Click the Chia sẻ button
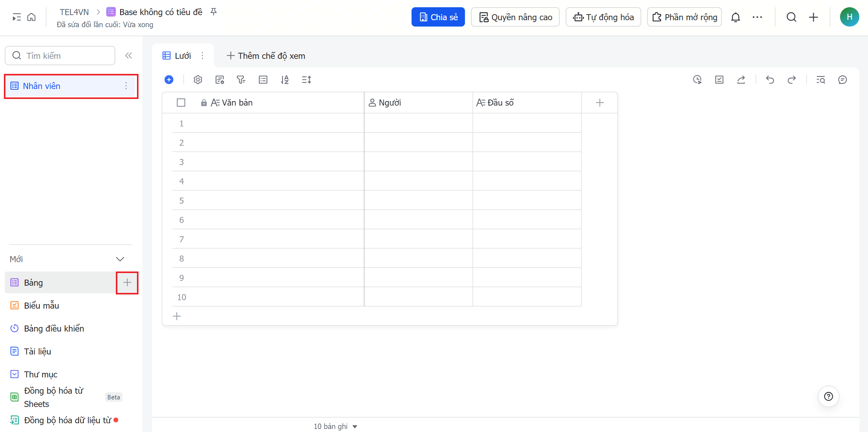This screenshot has width=868, height=432. coord(438,17)
